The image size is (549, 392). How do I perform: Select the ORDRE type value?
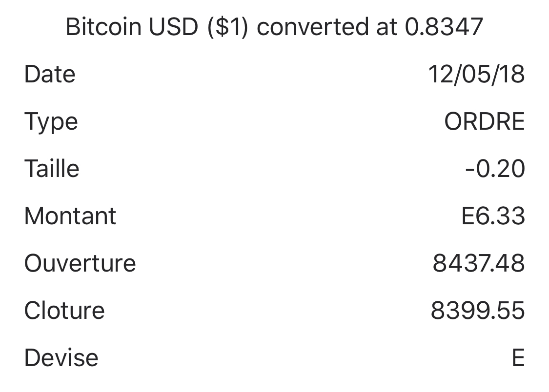point(484,122)
